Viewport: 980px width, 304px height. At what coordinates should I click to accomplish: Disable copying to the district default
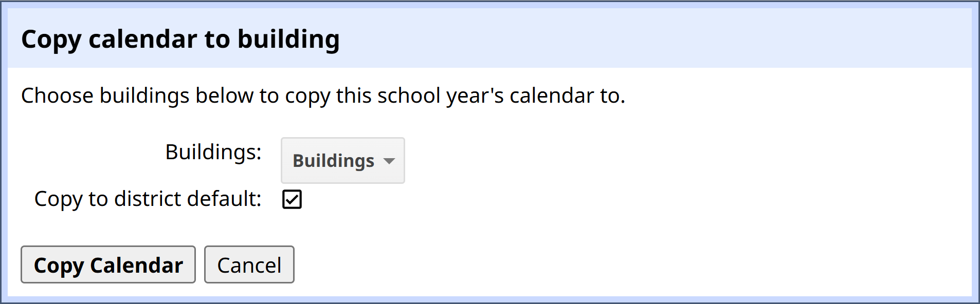pos(292,199)
